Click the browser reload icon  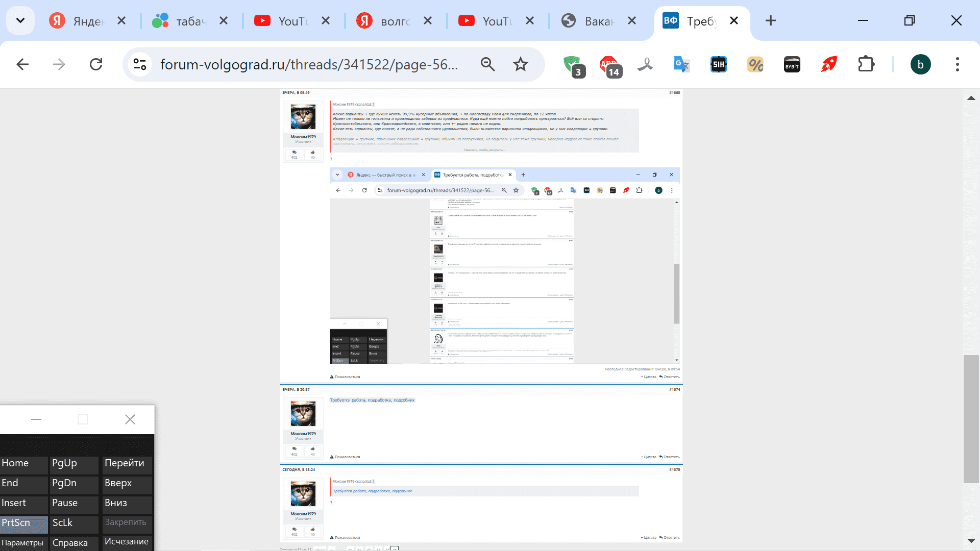(96, 64)
